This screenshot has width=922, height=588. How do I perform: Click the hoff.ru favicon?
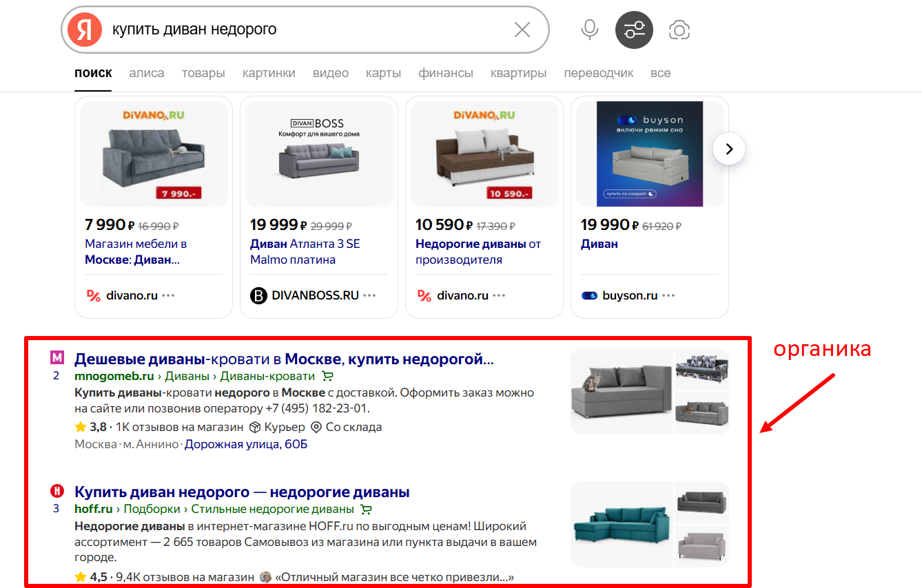[x=57, y=492]
